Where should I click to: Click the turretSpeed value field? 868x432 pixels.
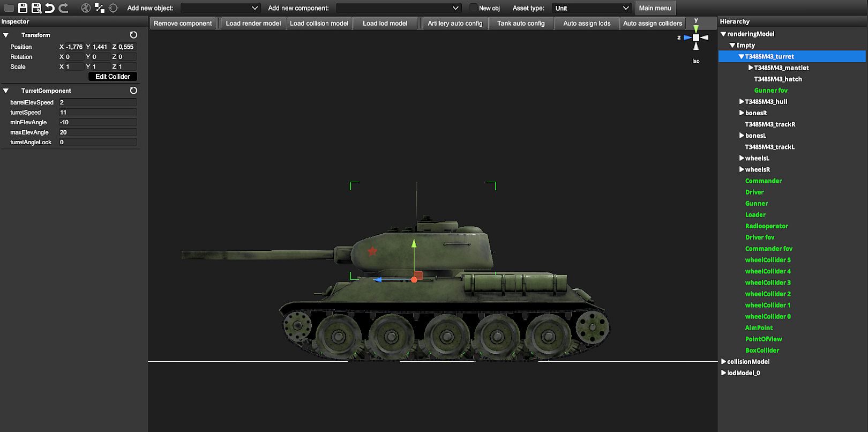click(x=98, y=113)
